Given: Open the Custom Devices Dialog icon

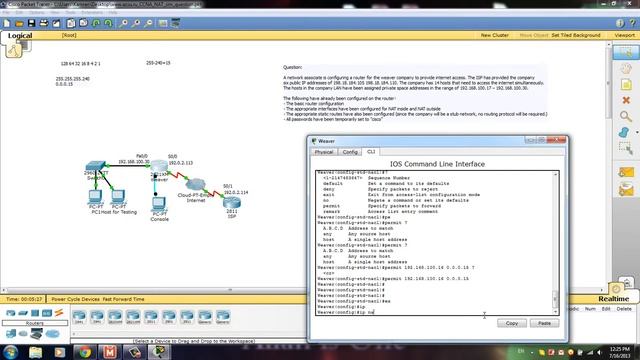Looking at the screenshot, I should (176, 24).
